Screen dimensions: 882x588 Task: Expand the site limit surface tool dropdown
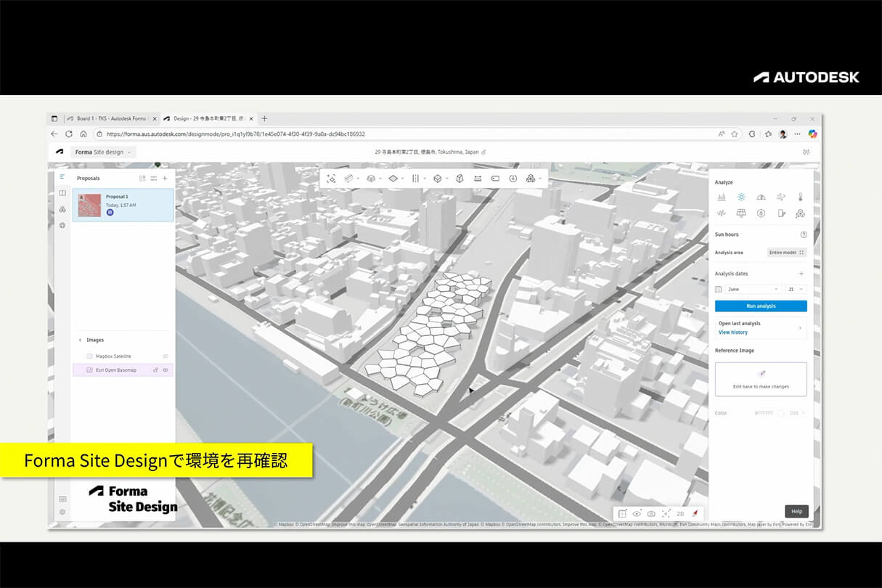[403, 179]
